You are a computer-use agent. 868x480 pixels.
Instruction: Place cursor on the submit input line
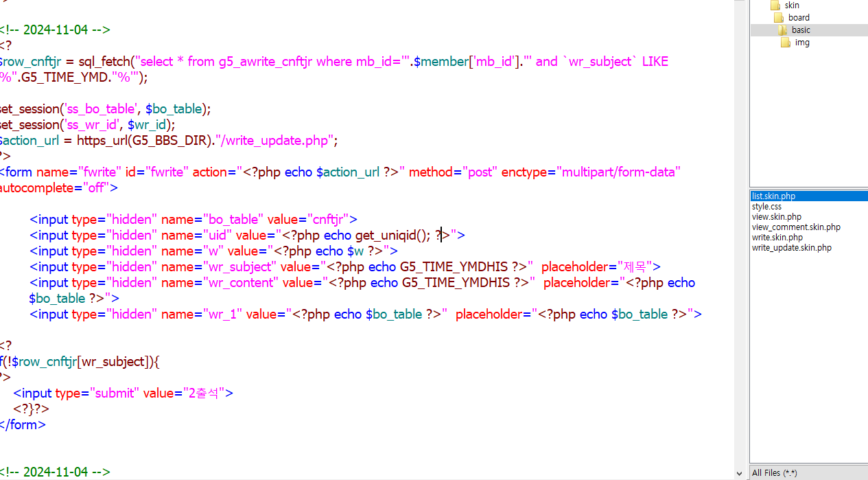(x=124, y=393)
